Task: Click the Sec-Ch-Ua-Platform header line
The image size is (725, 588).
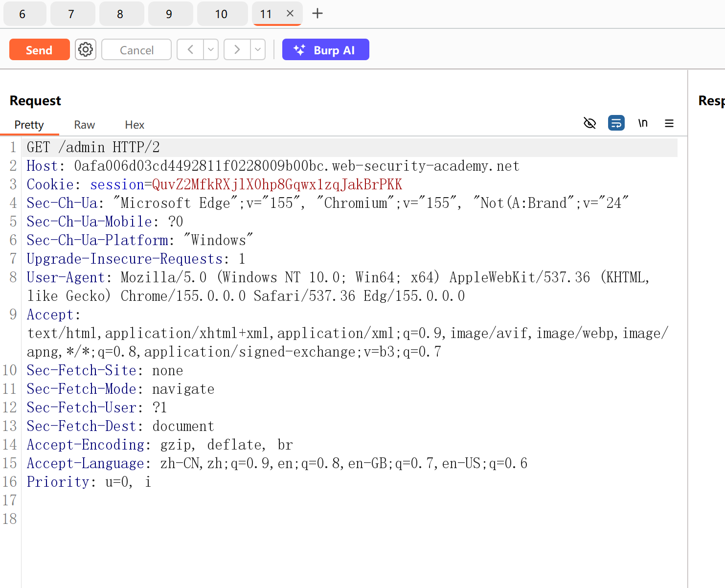Action: [x=140, y=240]
